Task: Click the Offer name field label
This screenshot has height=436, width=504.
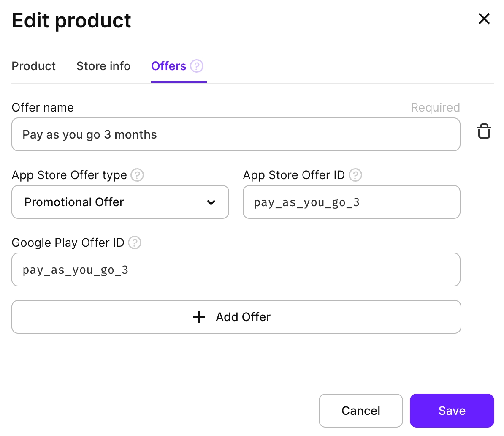Action: click(43, 108)
